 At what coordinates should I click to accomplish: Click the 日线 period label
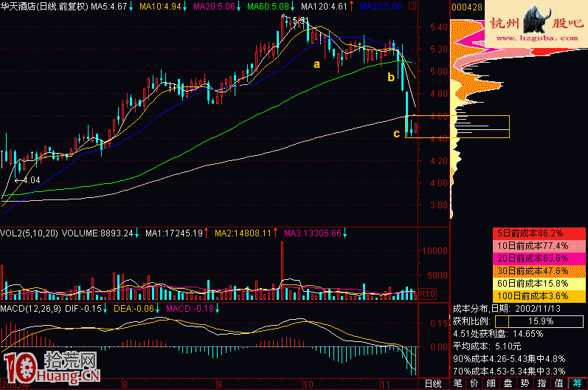pyautogui.click(x=433, y=384)
